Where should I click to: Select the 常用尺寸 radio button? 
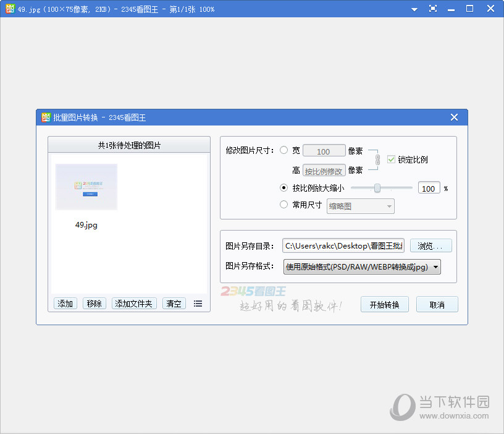pos(283,205)
